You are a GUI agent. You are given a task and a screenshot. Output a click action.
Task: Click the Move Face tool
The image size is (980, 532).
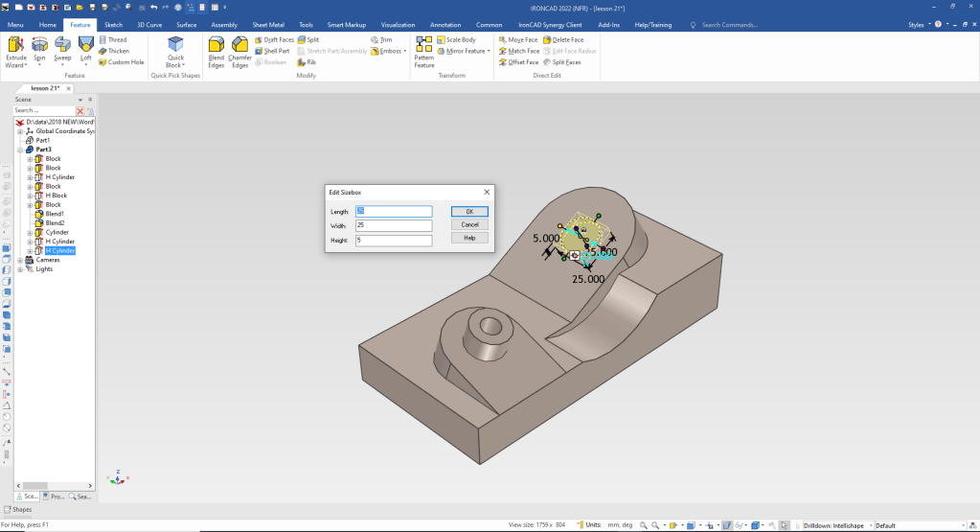pyautogui.click(x=518, y=39)
